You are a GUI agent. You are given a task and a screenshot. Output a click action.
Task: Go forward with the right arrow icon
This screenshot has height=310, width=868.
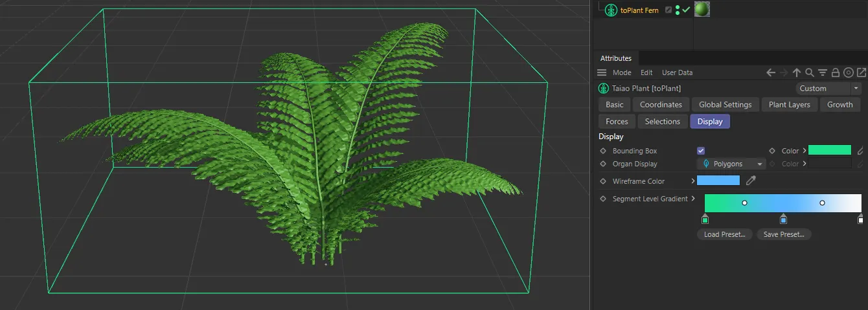tap(784, 72)
